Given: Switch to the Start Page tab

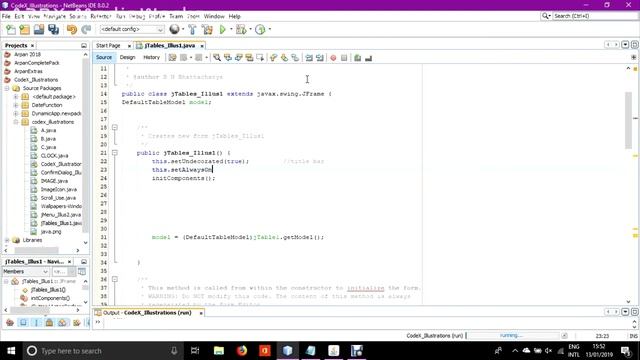Looking at the screenshot, I should click(x=108, y=46).
